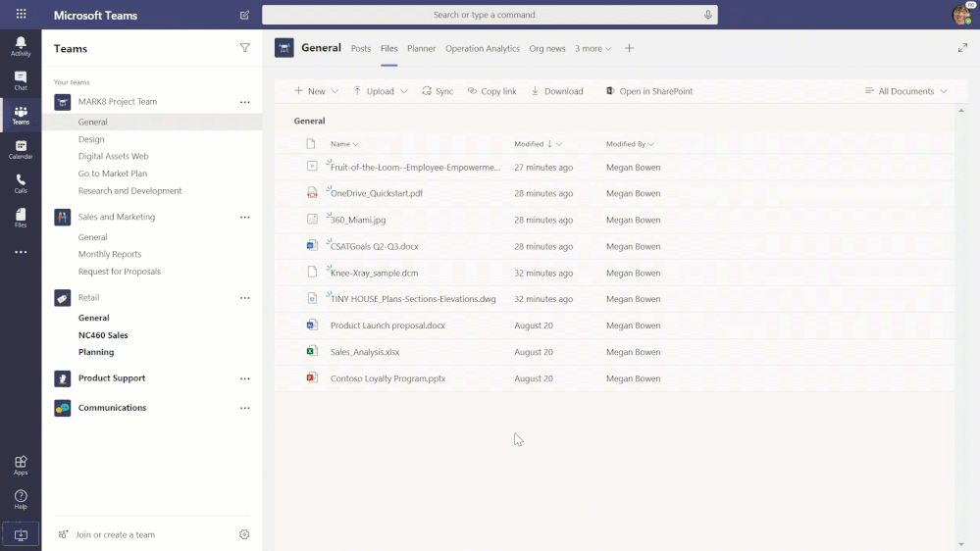Open more options for MARK8 Project Team
The width and height of the screenshot is (980, 551).
coord(245,102)
